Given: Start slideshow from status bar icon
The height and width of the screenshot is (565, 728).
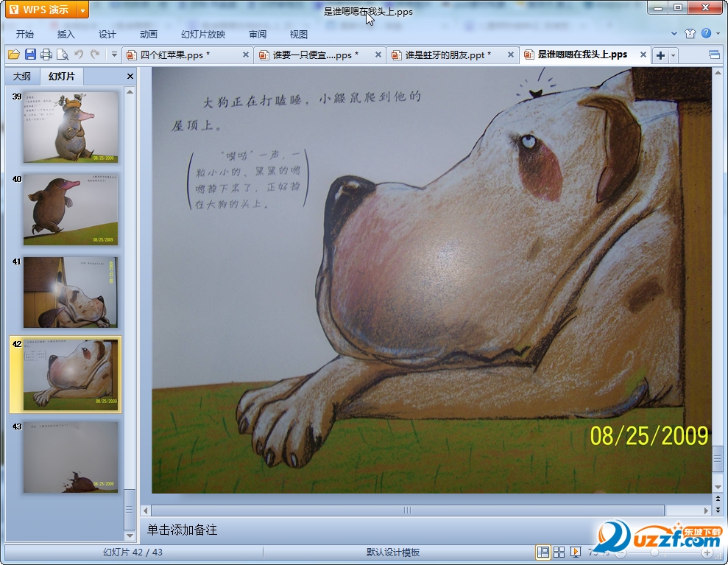Looking at the screenshot, I should click(575, 552).
